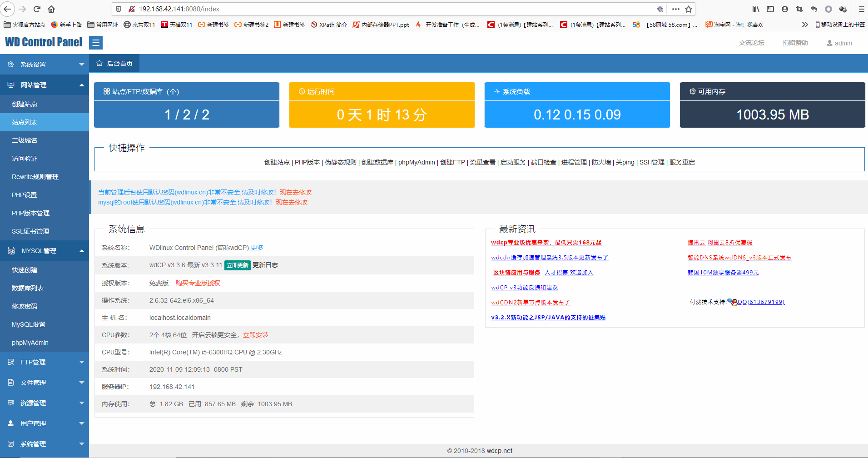This screenshot has width=868, height=458.
Task: Open wdCDN2新单节点版本发布了 news link
Action: click(x=531, y=302)
